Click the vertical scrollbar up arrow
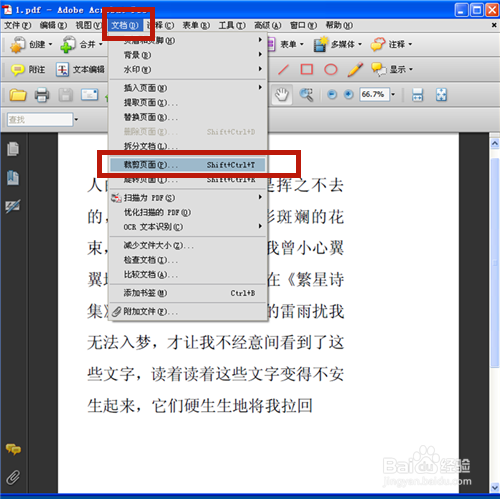This screenshot has width=500, height=499. pos(495,144)
